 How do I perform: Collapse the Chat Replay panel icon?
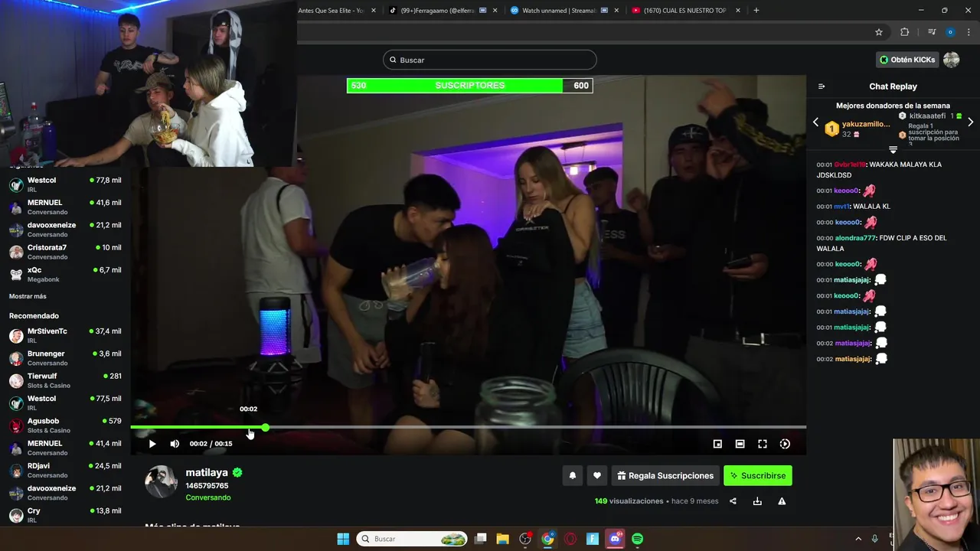tap(822, 86)
